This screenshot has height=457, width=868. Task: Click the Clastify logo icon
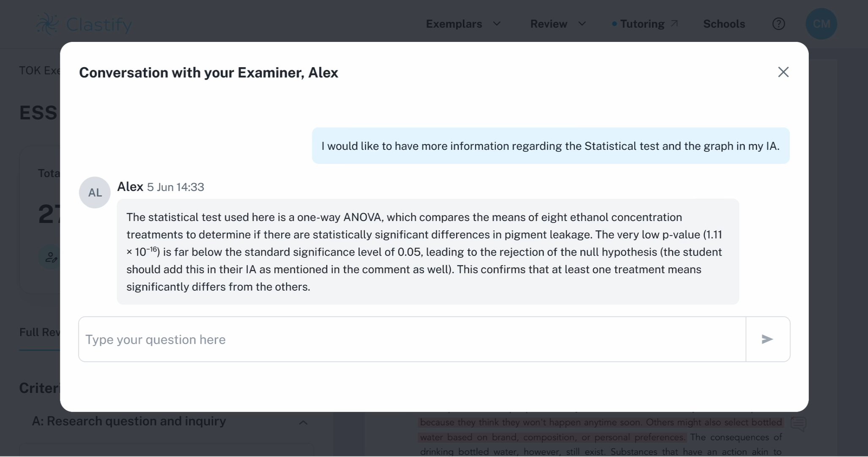point(47,24)
